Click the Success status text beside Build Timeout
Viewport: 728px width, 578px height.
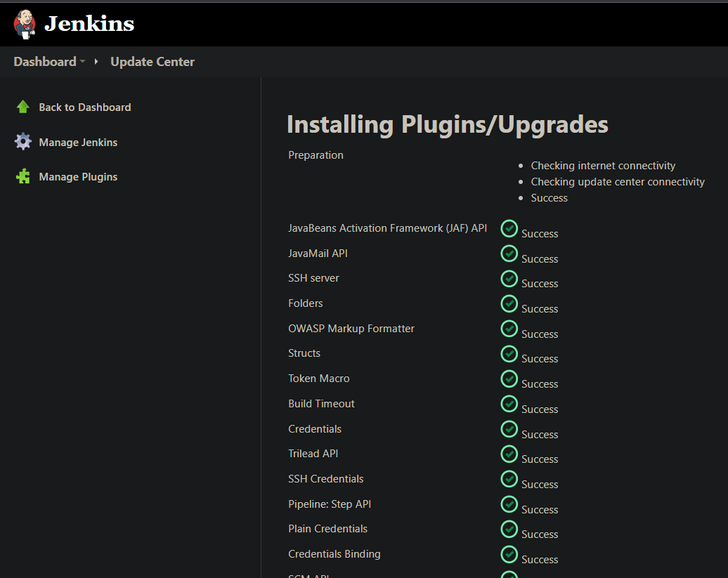coord(540,409)
